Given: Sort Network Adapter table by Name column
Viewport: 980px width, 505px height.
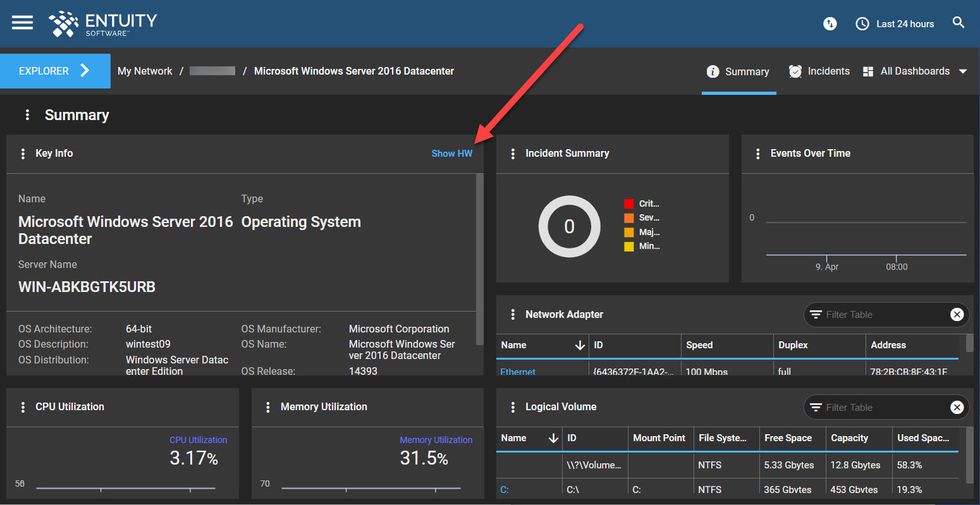Looking at the screenshot, I should 513,345.
